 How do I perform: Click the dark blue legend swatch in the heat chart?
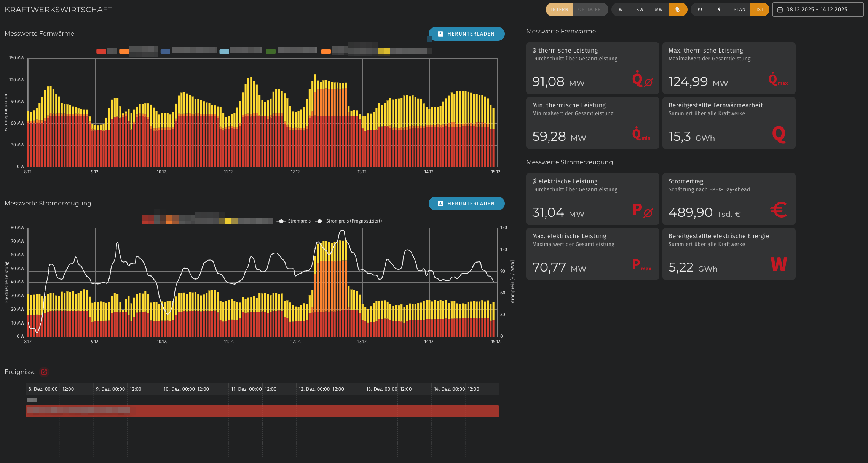tap(165, 51)
